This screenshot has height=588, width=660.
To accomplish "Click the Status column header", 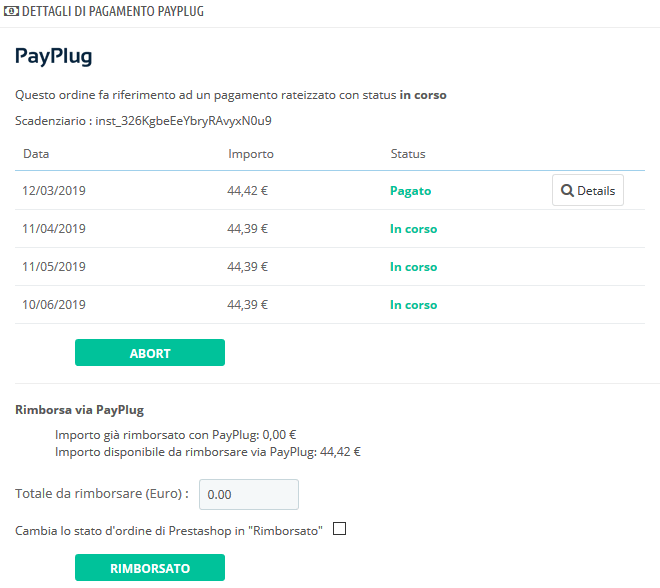I will [407, 154].
